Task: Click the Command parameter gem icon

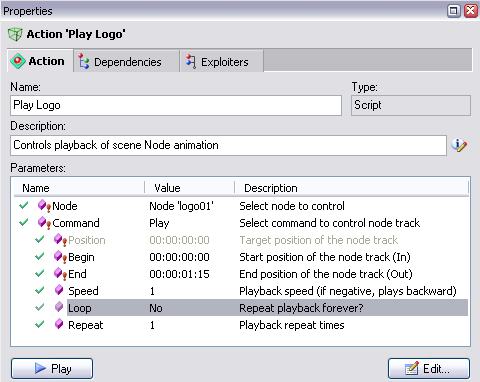Action: point(44,223)
